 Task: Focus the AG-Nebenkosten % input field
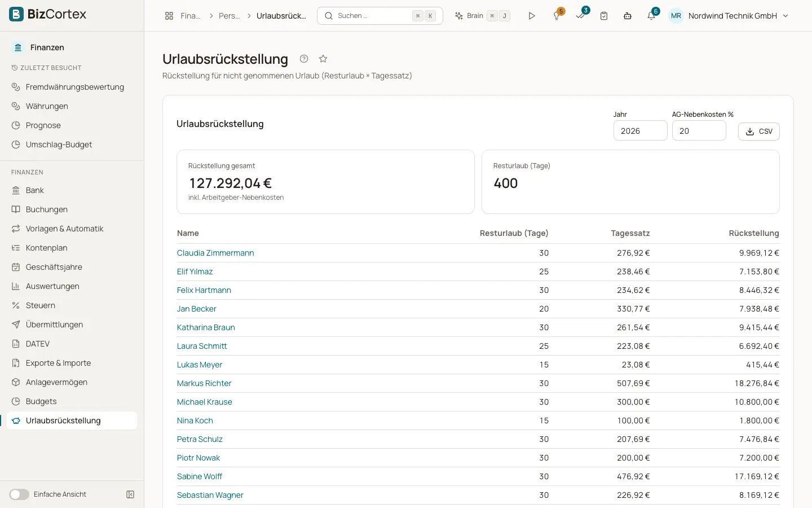[699, 131]
